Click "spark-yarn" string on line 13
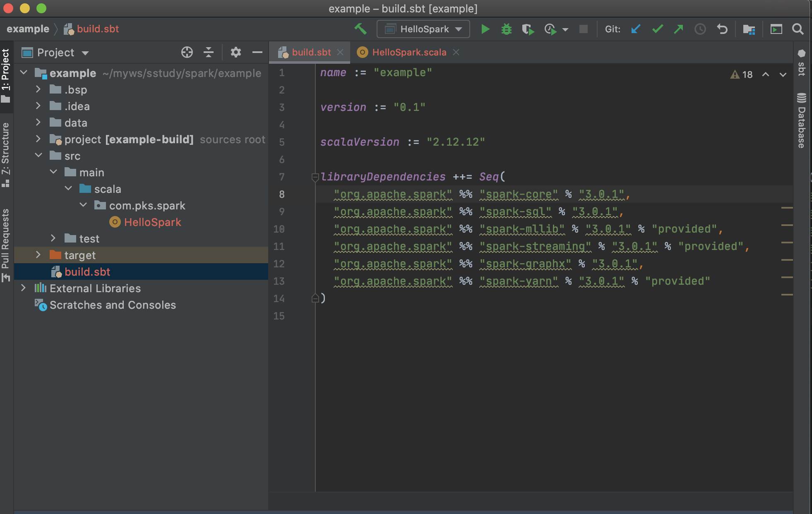The width and height of the screenshot is (812, 514). pyautogui.click(x=519, y=281)
